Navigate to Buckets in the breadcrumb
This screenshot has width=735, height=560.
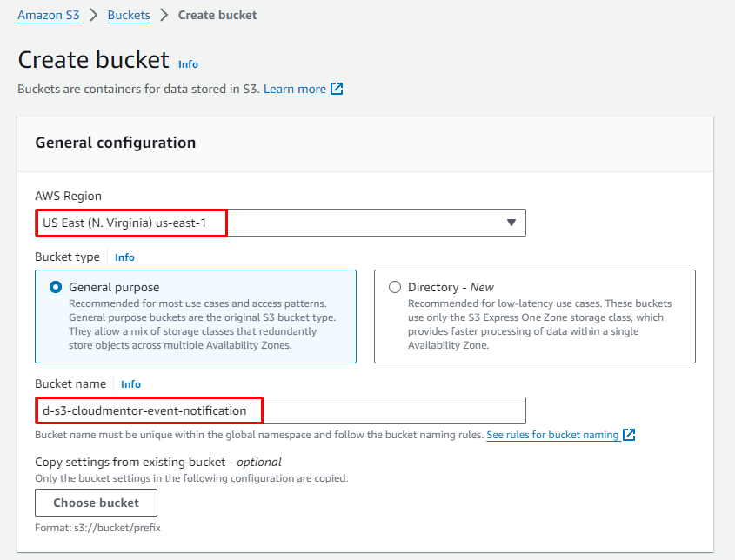click(129, 15)
